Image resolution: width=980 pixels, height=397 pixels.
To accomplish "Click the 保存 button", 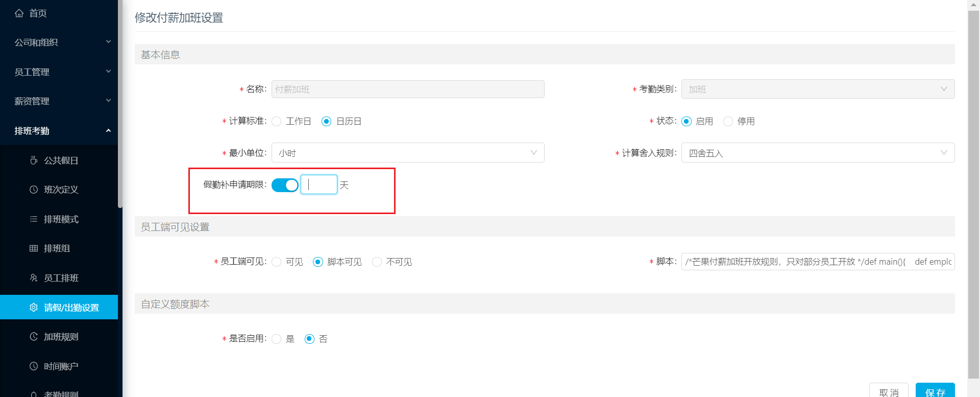I will [x=935, y=391].
